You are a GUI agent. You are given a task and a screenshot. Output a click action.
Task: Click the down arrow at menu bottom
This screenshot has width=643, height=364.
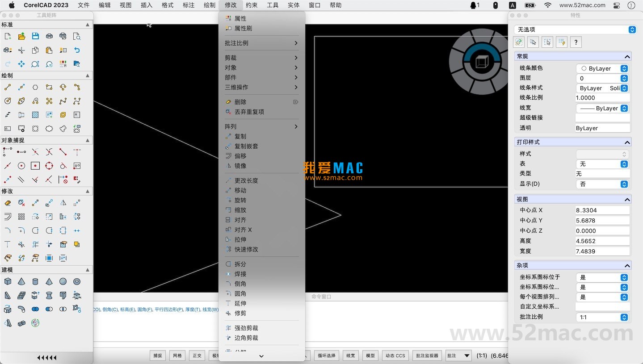click(x=262, y=356)
